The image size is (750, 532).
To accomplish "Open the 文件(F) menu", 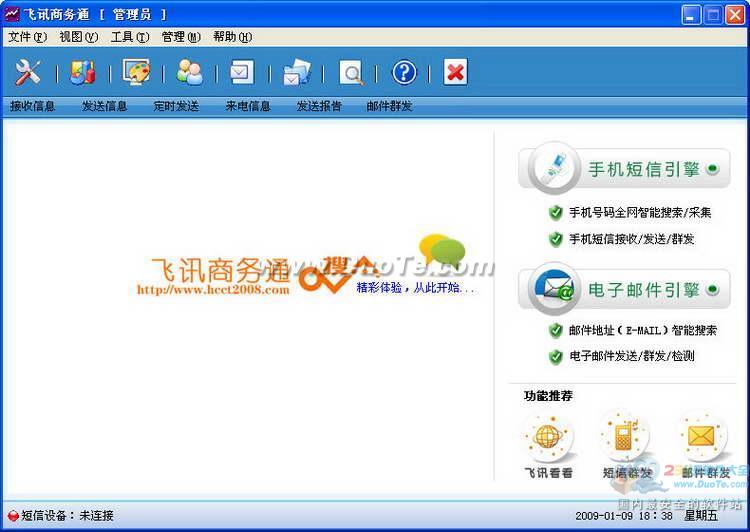I will tap(27, 37).
